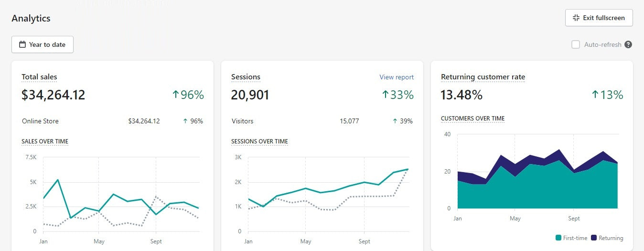
Task: Click the Customers over time label
Action: coord(472,119)
